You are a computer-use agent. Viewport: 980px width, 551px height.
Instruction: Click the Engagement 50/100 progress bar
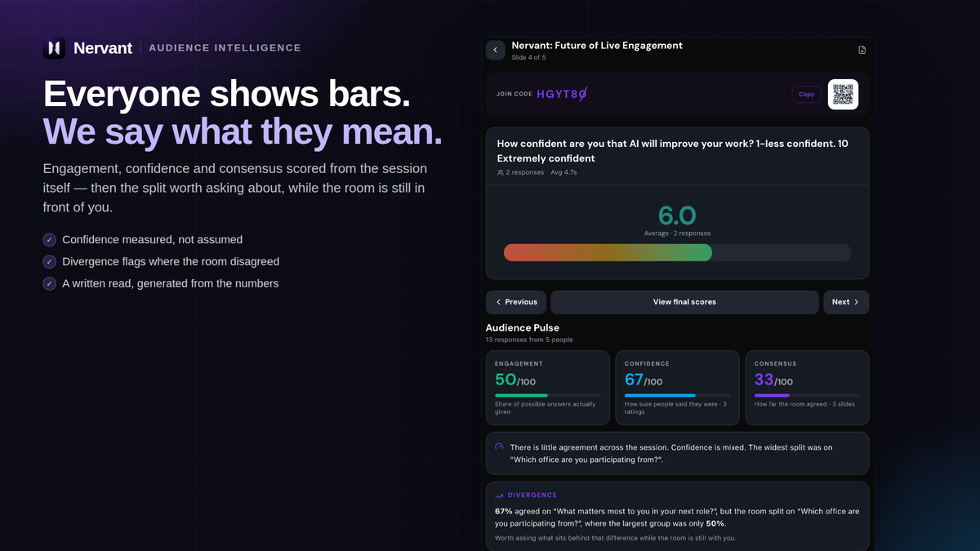click(547, 395)
